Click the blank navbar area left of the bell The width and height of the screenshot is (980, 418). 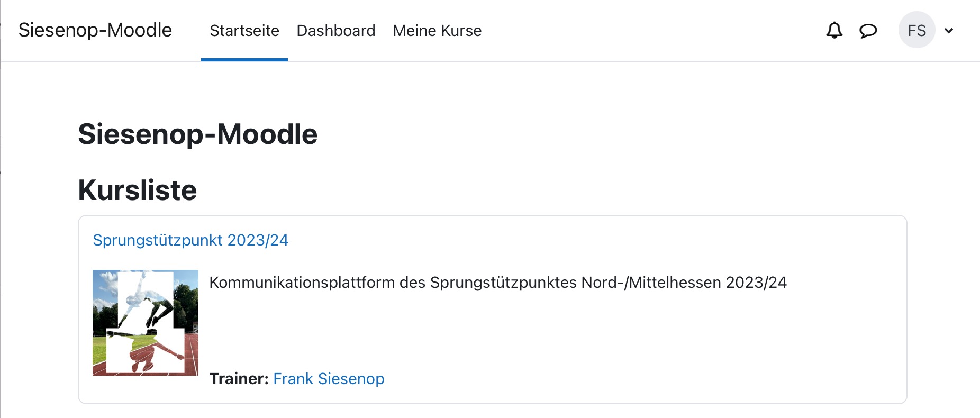tap(651, 31)
